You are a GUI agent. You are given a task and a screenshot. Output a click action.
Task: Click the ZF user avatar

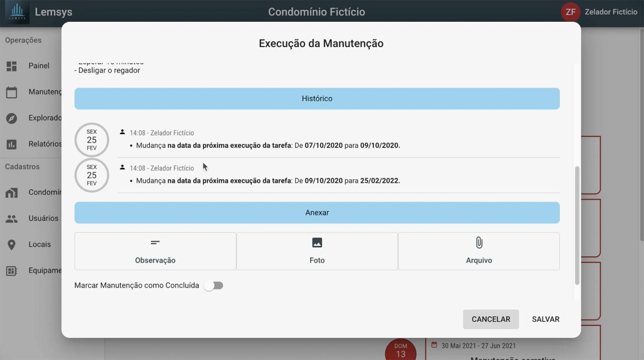click(571, 12)
